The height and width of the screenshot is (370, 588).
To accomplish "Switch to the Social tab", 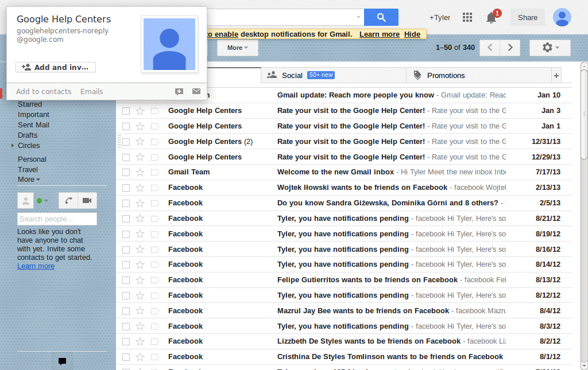I will [334, 75].
